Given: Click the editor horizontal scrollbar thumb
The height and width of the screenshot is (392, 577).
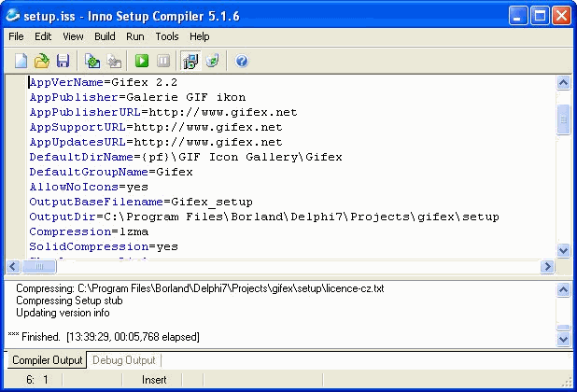Looking at the screenshot, I should click(x=39, y=266).
